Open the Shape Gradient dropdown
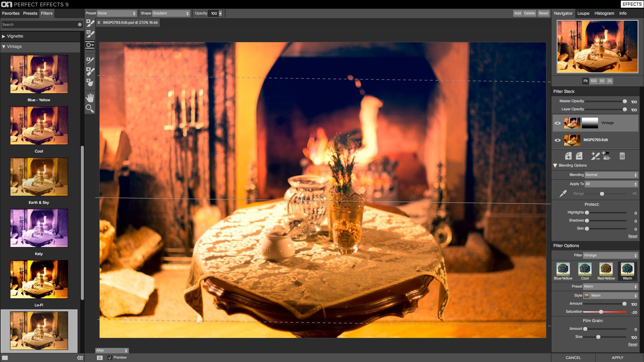644x362 pixels. [171, 13]
